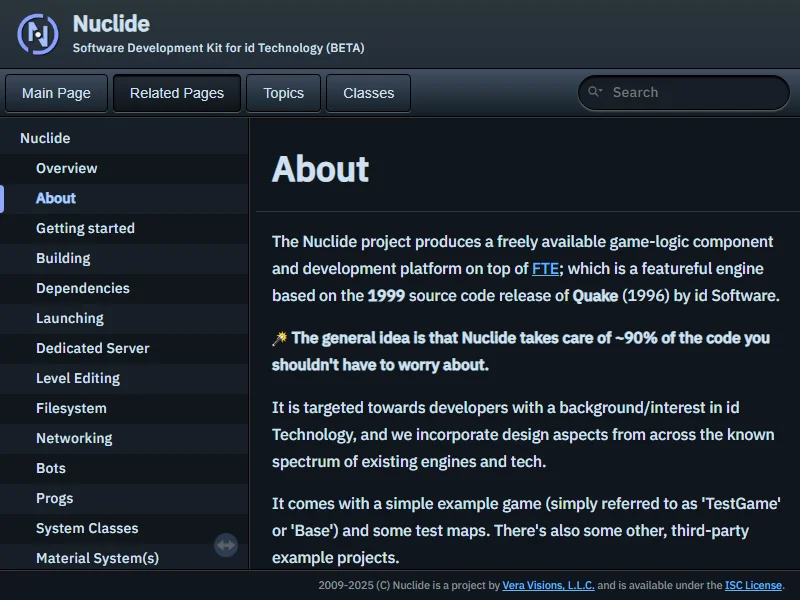The image size is (800, 600).
Task: Open the Vera Visions, L.L.C. link
Action: (x=548, y=586)
